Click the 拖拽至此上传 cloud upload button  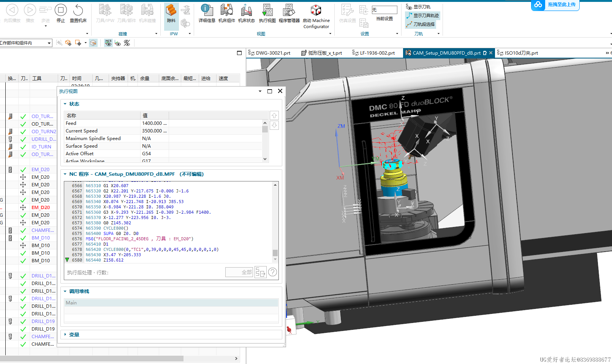(x=555, y=5)
